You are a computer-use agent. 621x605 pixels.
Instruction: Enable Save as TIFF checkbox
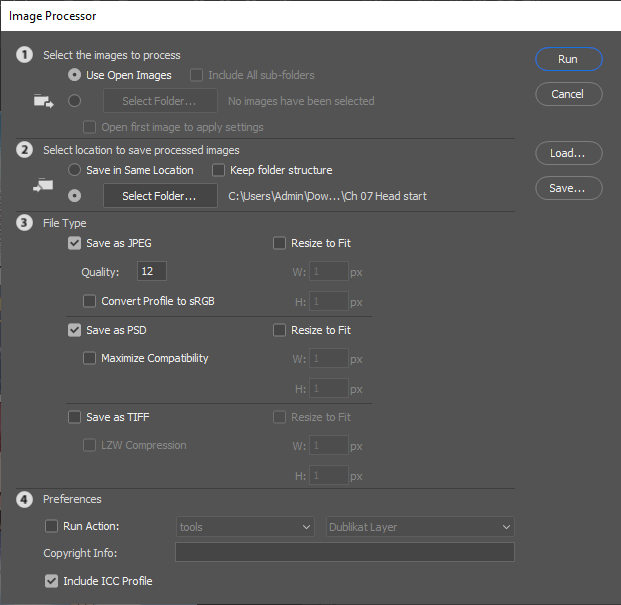tap(74, 417)
